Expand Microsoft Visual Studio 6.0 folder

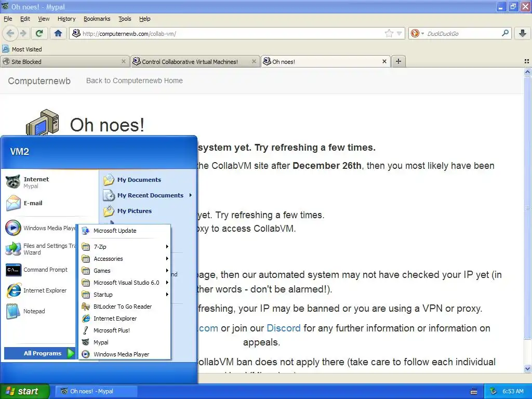coord(125,282)
